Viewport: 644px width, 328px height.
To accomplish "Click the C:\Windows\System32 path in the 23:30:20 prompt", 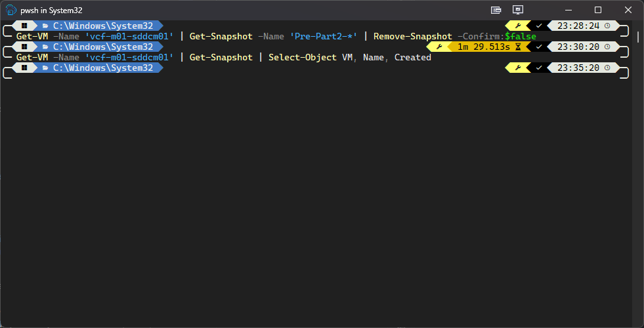I will [x=103, y=47].
